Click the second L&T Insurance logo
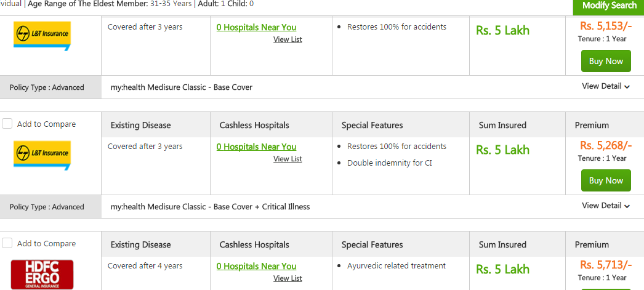 pyautogui.click(x=42, y=155)
